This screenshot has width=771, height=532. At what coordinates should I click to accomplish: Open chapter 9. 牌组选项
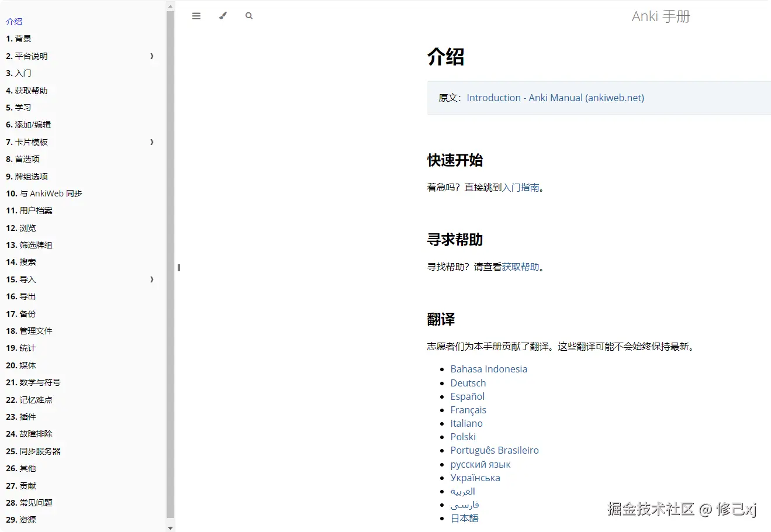[27, 177]
